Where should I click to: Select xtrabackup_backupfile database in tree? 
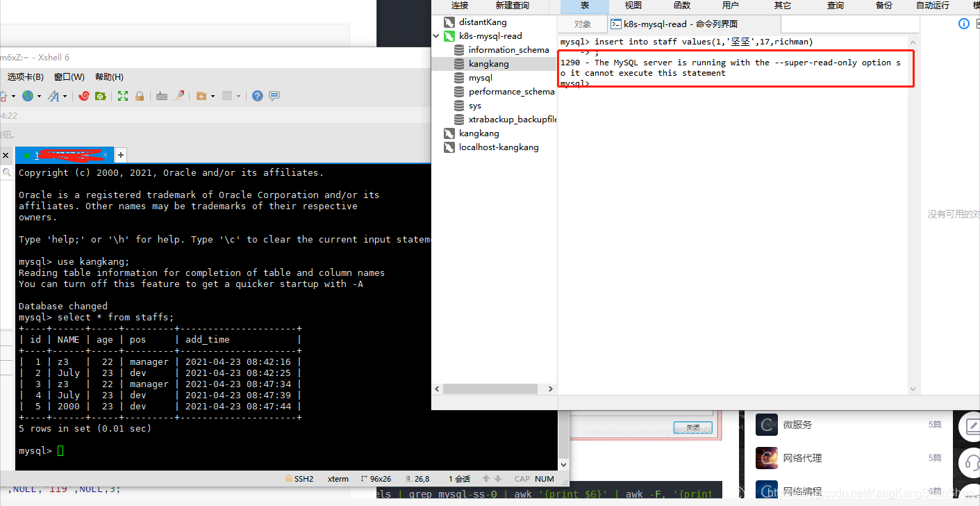point(513,120)
